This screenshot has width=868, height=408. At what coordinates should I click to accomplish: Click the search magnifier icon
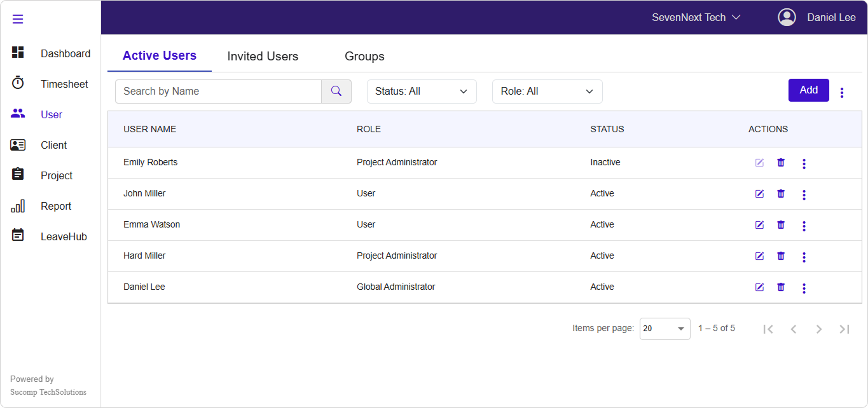336,92
